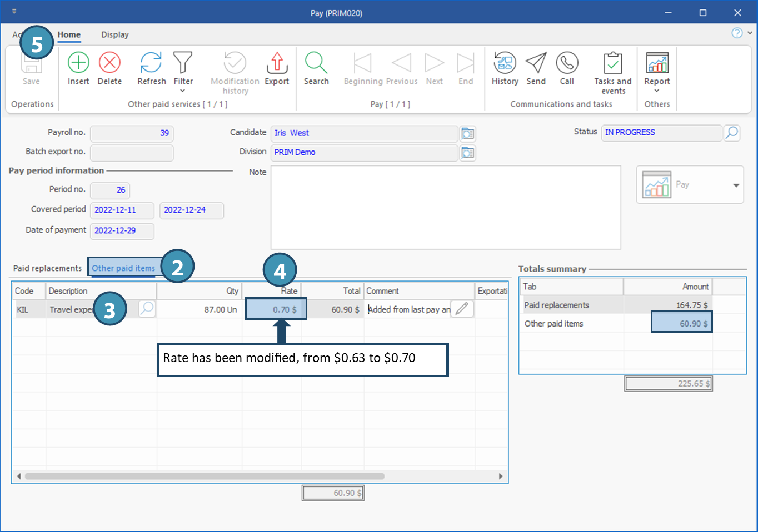Click the Call phone icon

pyautogui.click(x=567, y=63)
